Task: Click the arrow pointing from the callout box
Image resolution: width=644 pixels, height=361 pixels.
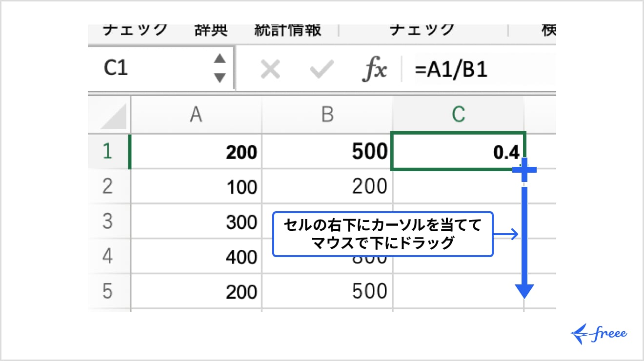Action: pyautogui.click(x=505, y=233)
